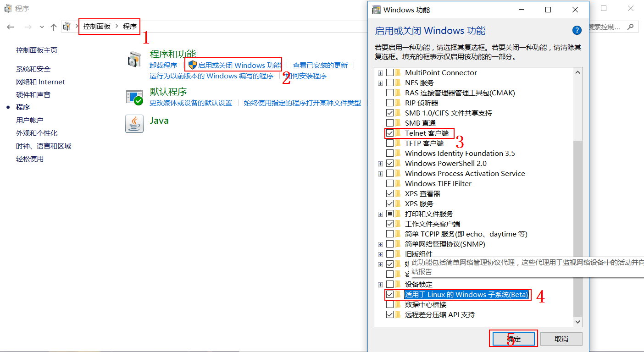Viewport: 644px width, 352px height.
Task: Open 网络和 Internet in the sidebar
Action: pos(40,82)
